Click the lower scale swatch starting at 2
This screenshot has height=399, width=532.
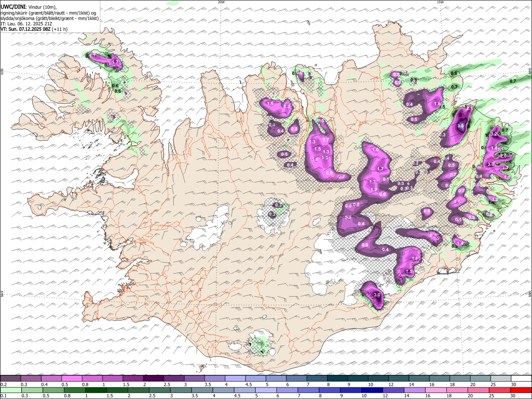pos(138,390)
